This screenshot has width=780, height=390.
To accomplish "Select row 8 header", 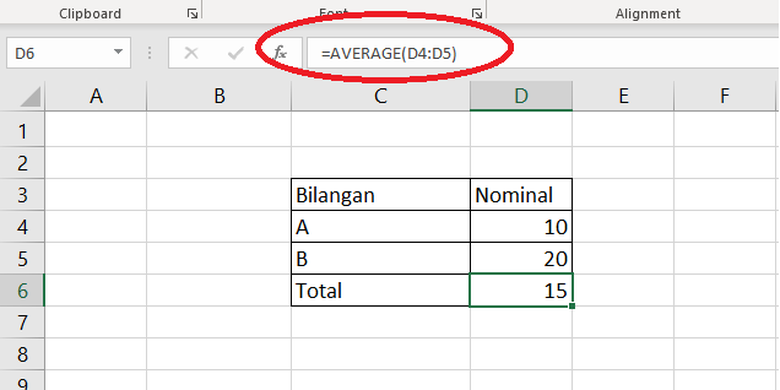I will (22, 354).
